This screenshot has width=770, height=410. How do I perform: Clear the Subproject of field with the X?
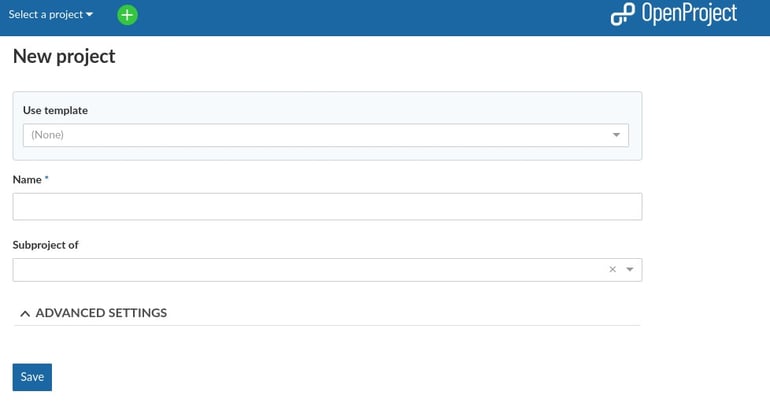[x=612, y=269]
